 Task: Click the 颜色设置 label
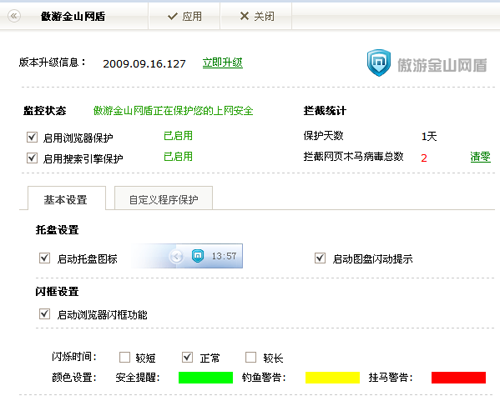74,377
